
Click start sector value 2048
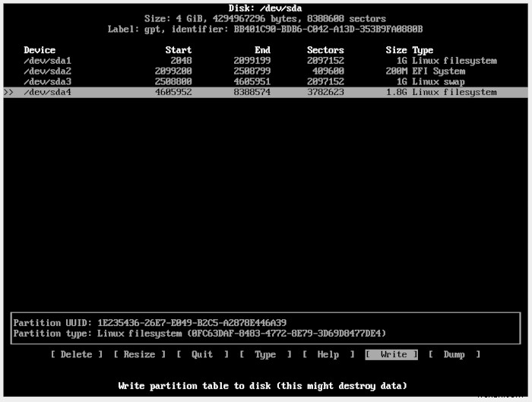pyautogui.click(x=181, y=61)
